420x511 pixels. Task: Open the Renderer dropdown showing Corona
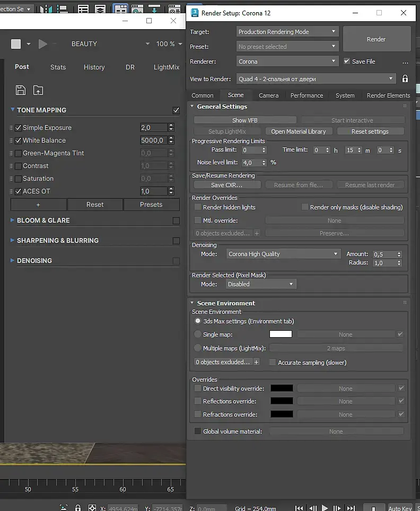287,61
